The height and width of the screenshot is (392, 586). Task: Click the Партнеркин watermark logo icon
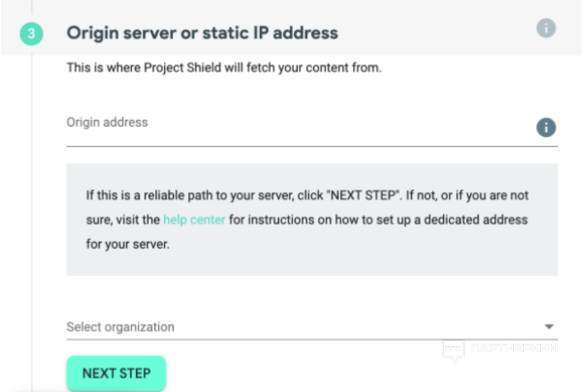coord(453,350)
